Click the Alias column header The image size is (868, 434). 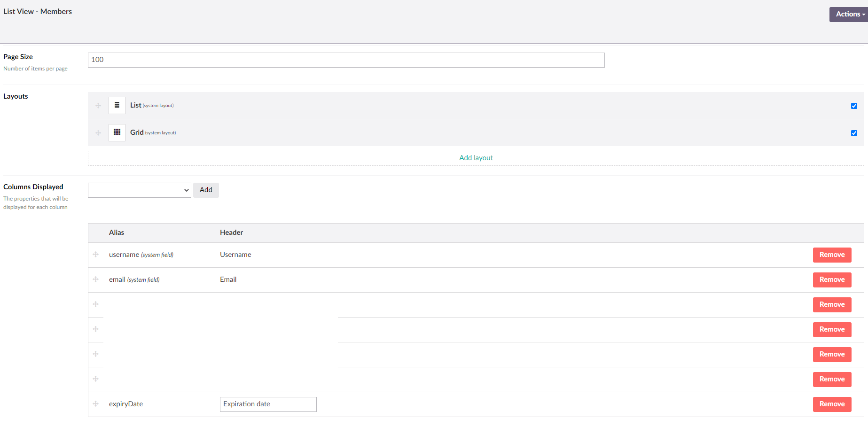click(x=117, y=232)
